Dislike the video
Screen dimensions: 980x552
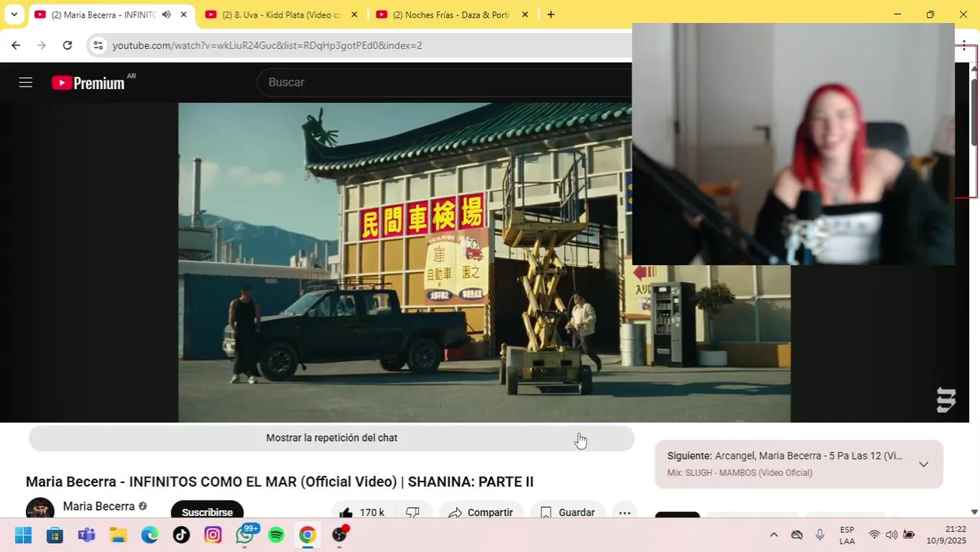pos(413,512)
